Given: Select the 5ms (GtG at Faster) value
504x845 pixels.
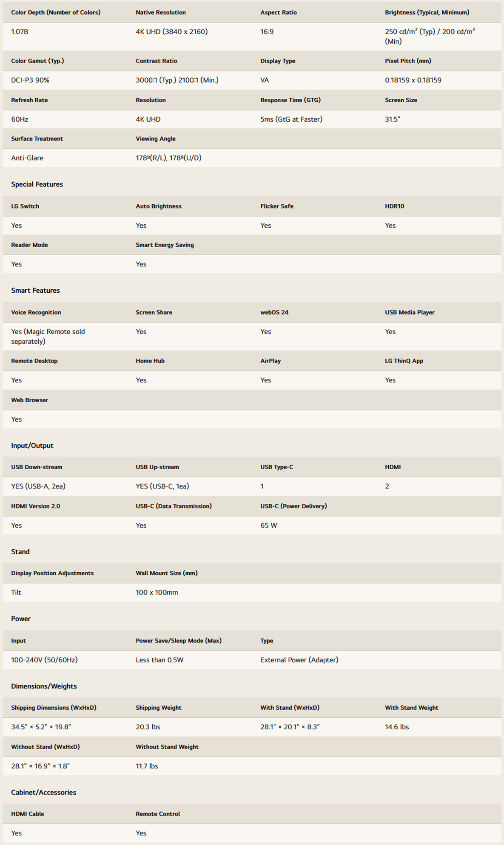Looking at the screenshot, I should [291, 120].
